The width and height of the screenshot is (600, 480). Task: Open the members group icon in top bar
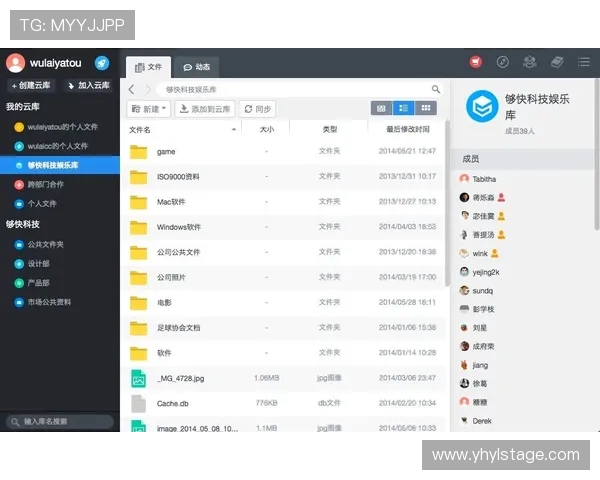pyautogui.click(x=530, y=62)
